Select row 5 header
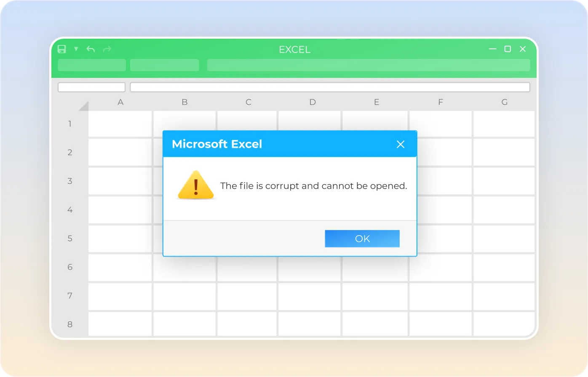The width and height of the screenshot is (588, 377). pos(70,239)
